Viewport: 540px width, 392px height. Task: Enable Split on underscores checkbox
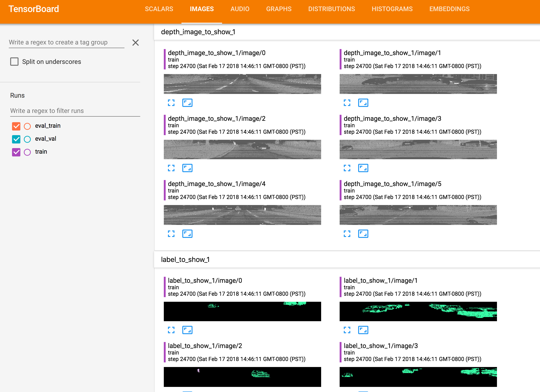pos(14,62)
